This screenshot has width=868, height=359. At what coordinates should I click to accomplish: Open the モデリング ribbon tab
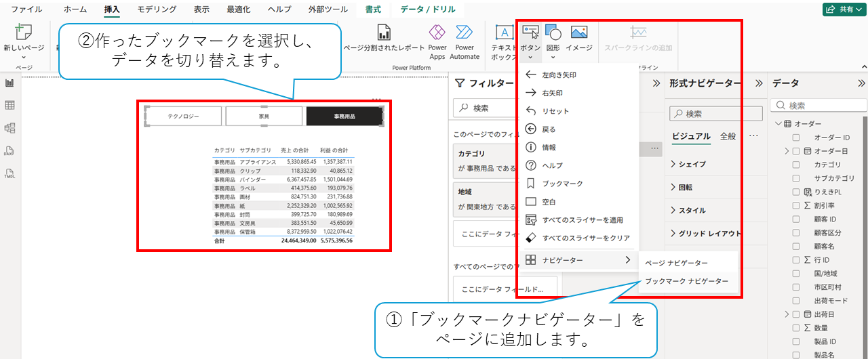[x=156, y=9]
